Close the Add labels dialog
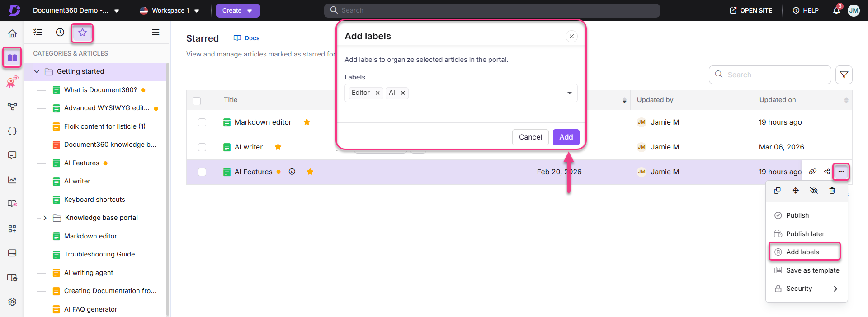The image size is (868, 317). click(x=571, y=37)
